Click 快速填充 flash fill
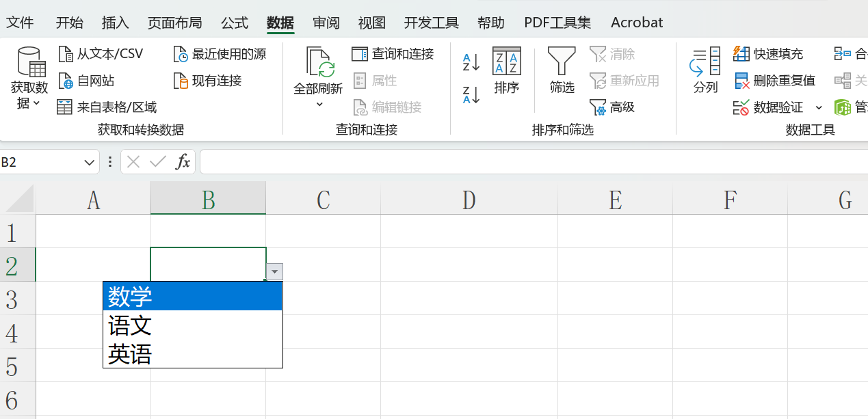This screenshot has height=419, width=868. (768, 54)
